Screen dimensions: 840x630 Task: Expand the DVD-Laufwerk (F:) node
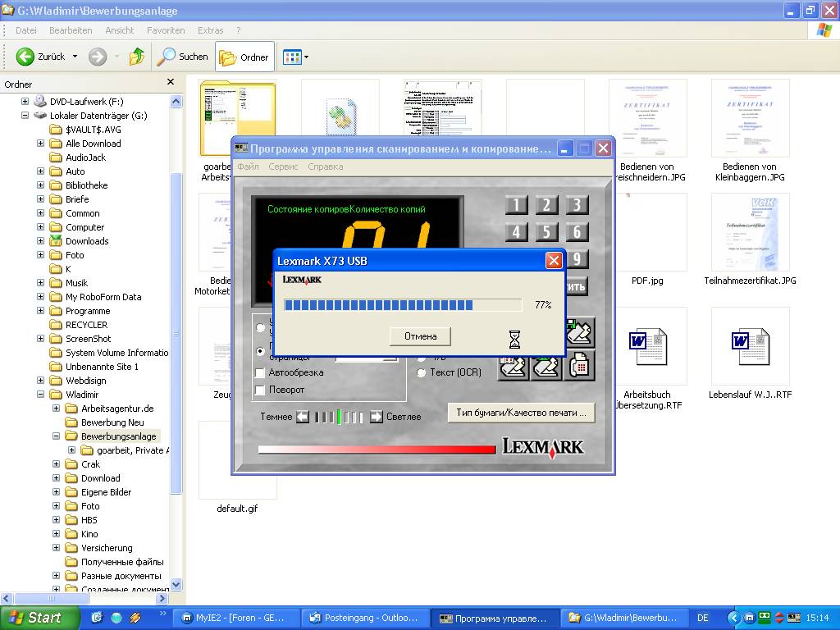click(25, 101)
